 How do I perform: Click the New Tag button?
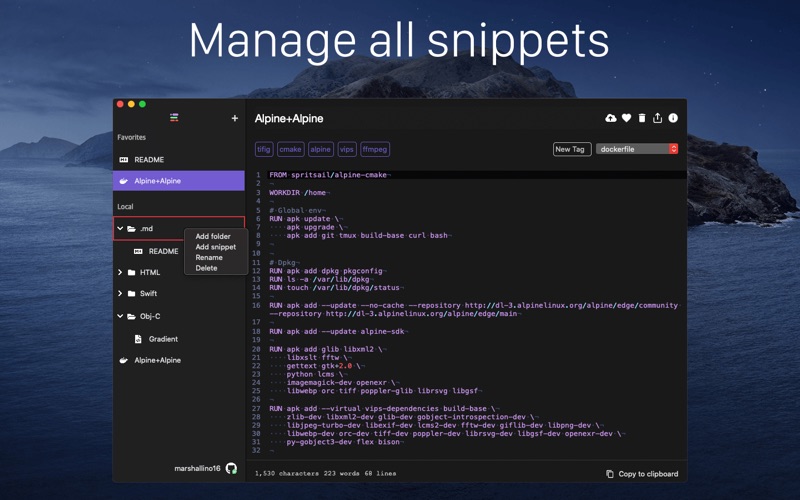click(x=572, y=149)
